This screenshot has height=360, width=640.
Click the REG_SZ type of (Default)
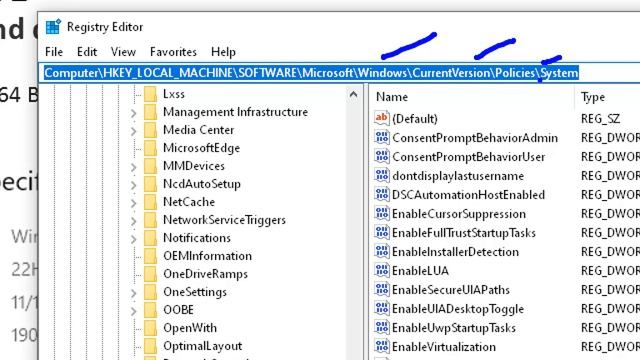point(600,119)
